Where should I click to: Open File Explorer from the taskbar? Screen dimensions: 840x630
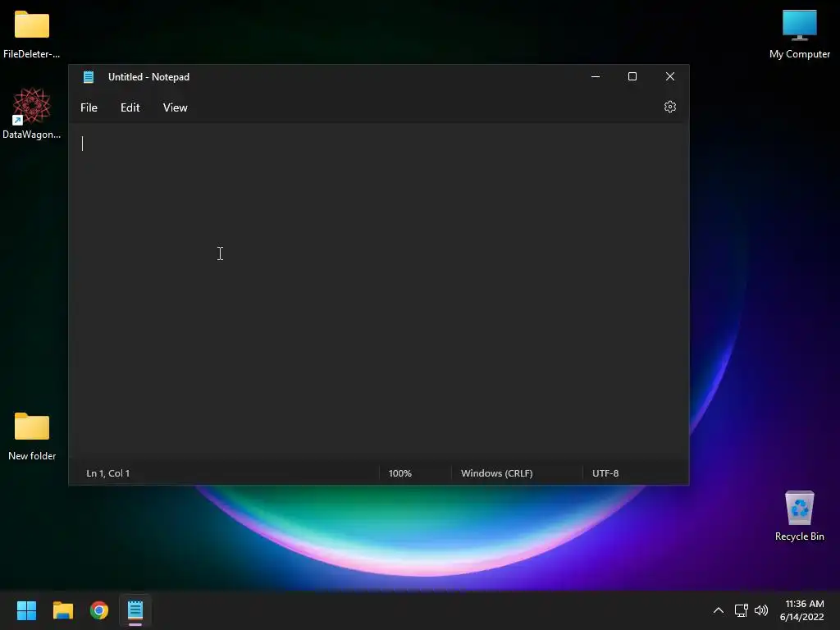(x=62, y=610)
